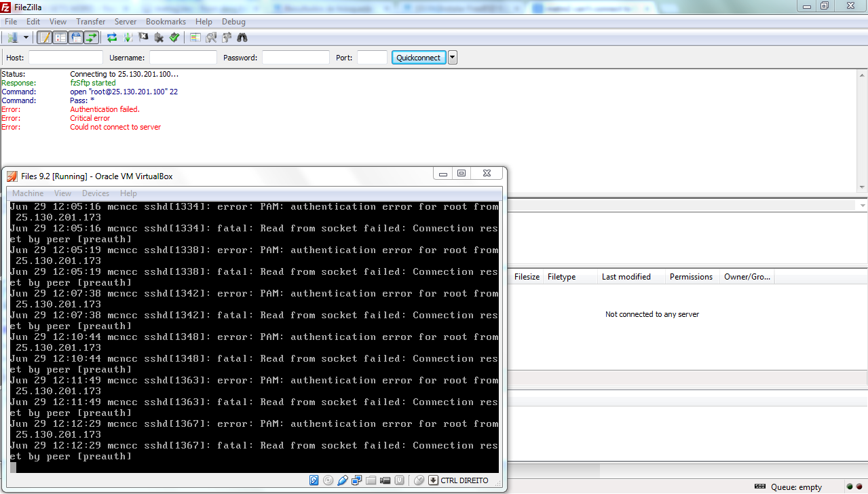Screen dimensions: 868x494
Task: Click the Password input field
Action: pos(296,58)
